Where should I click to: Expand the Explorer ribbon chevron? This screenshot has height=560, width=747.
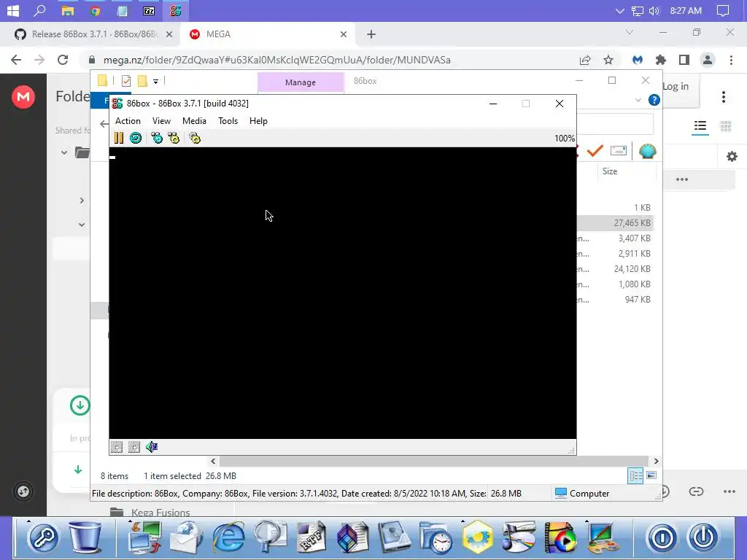pos(638,100)
